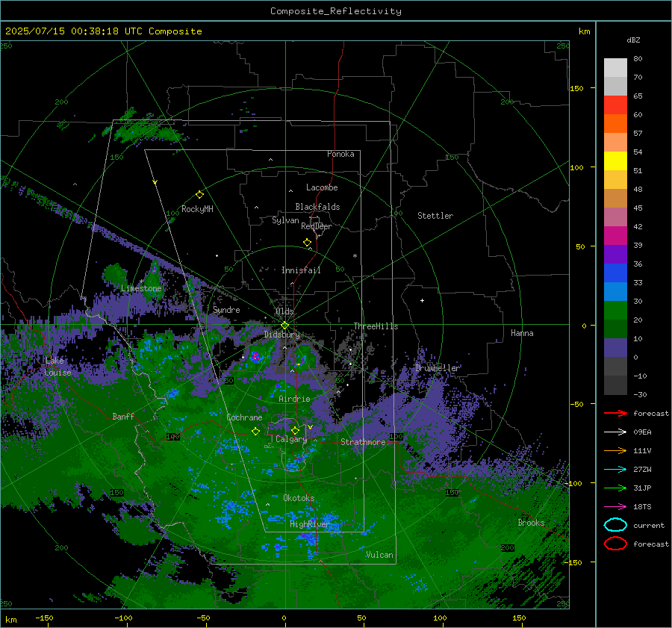Click the green 31JP arrow in legend

click(615, 488)
